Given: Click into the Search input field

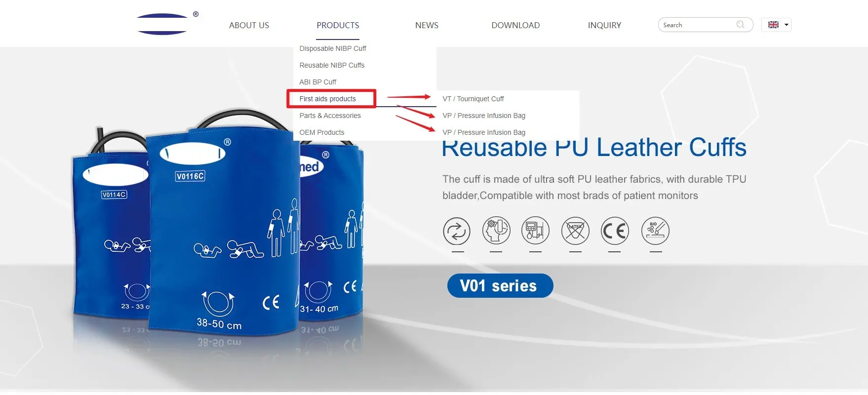Looking at the screenshot, I should (698, 25).
